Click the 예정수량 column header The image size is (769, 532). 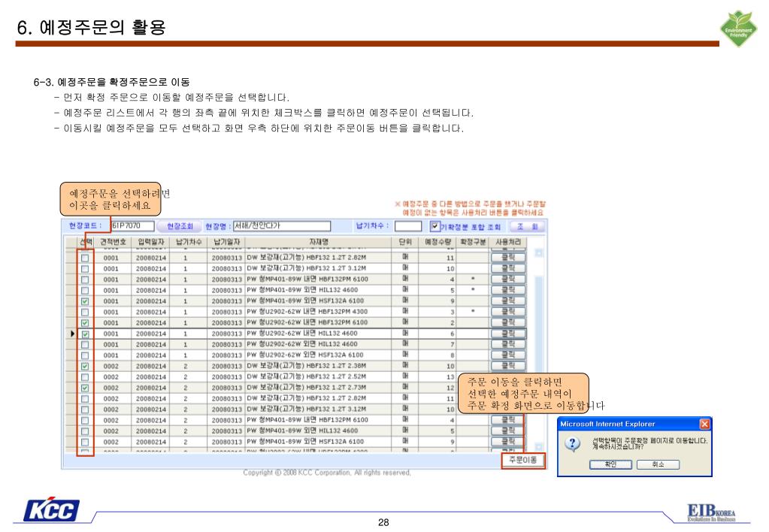tap(437, 242)
